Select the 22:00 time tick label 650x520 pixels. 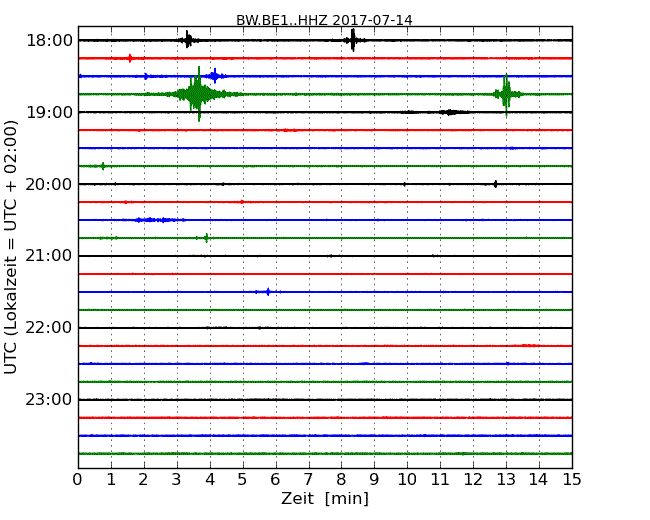coord(49,328)
